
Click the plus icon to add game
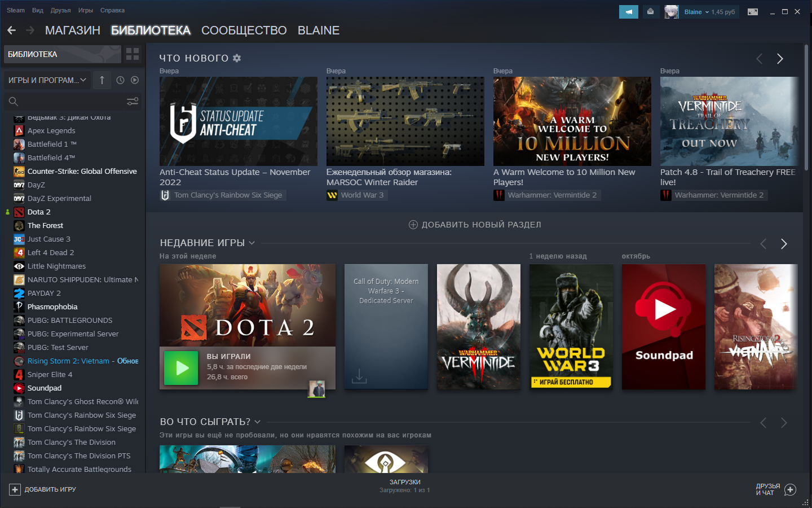pyautogui.click(x=15, y=489)
